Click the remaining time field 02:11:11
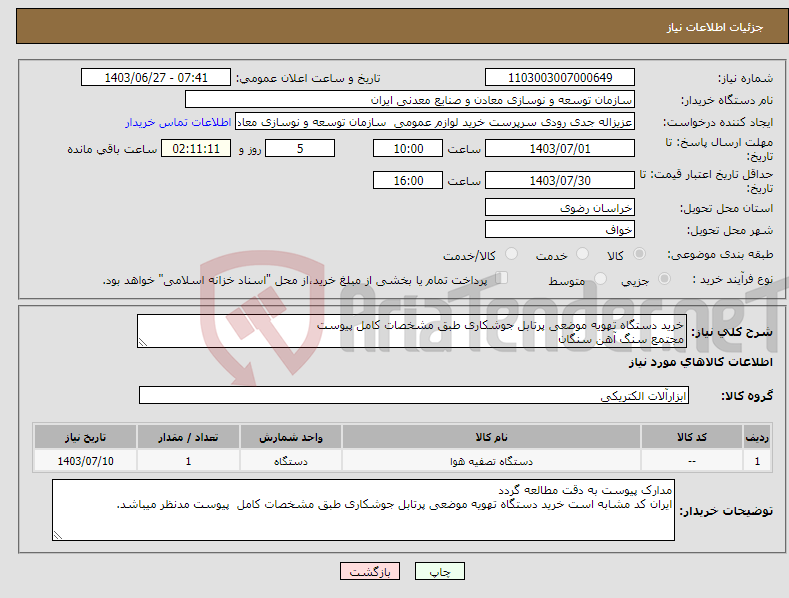Screen dimensions: 789x598 (196, 148)
